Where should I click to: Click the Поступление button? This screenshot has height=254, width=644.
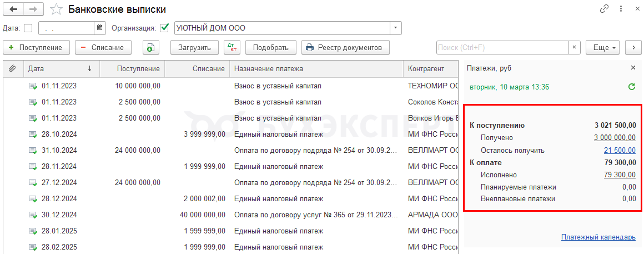[x=36, y=47]
